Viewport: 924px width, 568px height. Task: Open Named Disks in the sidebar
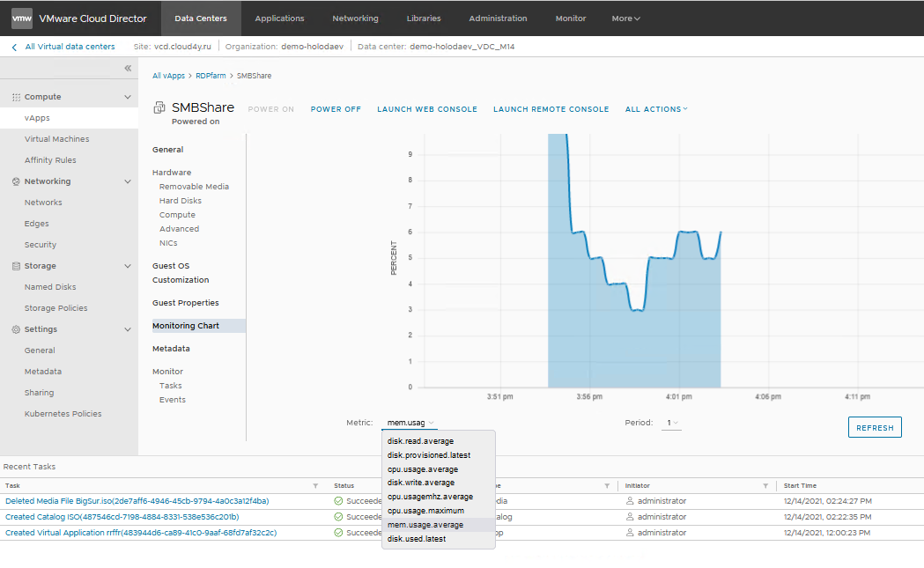coord(50,288)
